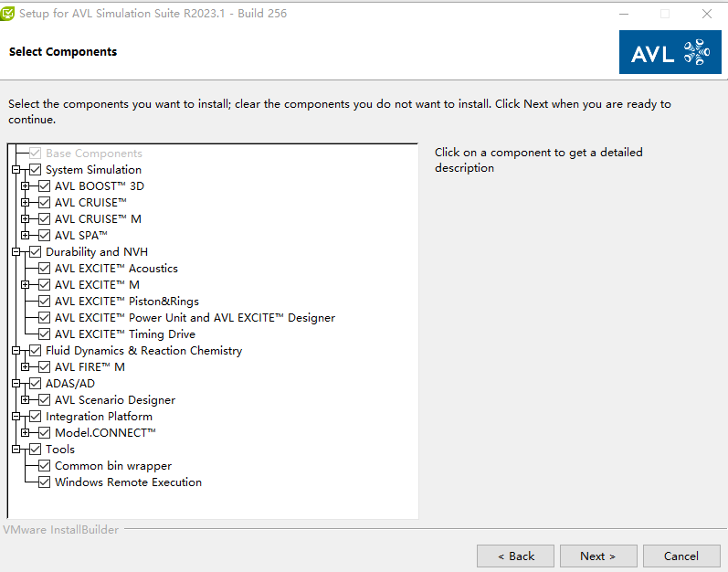
Task: Select Fluid Dynamics & Reaction Chemistry label
Action: (144, 351)
